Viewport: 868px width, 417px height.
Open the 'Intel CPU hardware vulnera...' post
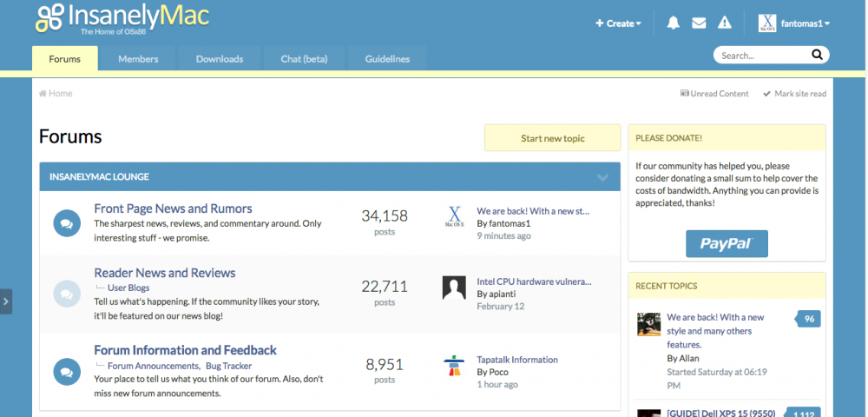pos(534,281)
